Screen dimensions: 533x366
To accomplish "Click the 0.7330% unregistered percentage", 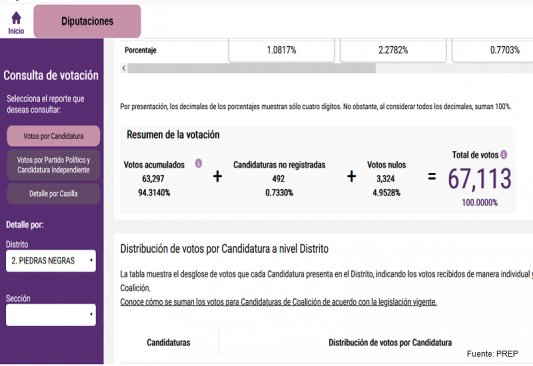I will point(279,193).
